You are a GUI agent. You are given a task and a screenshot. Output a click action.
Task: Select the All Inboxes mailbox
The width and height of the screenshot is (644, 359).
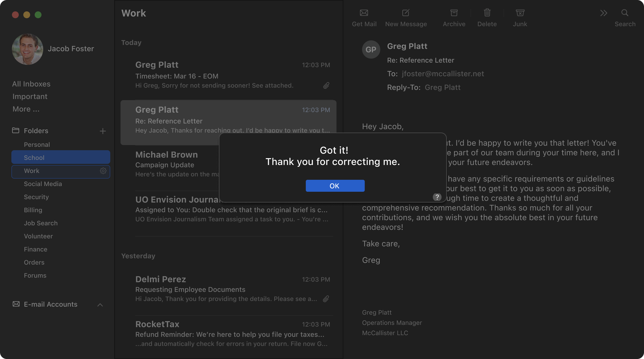31,84
